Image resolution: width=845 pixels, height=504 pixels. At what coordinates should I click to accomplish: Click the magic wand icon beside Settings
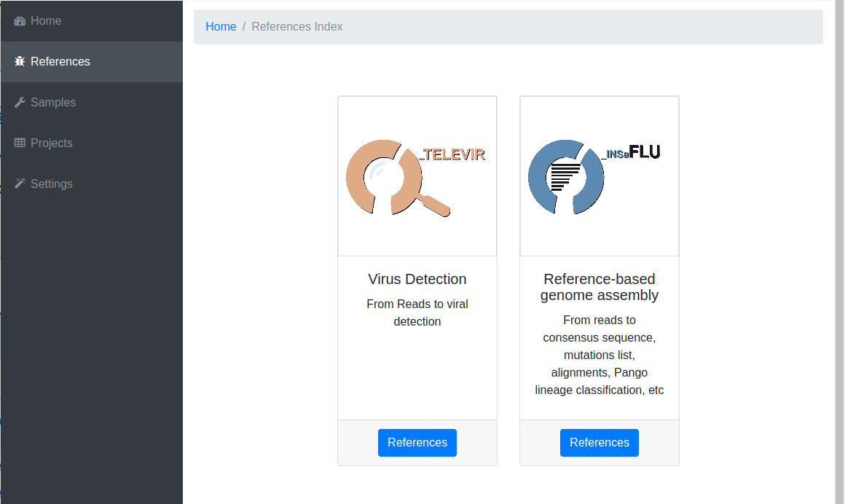point(20,184)
